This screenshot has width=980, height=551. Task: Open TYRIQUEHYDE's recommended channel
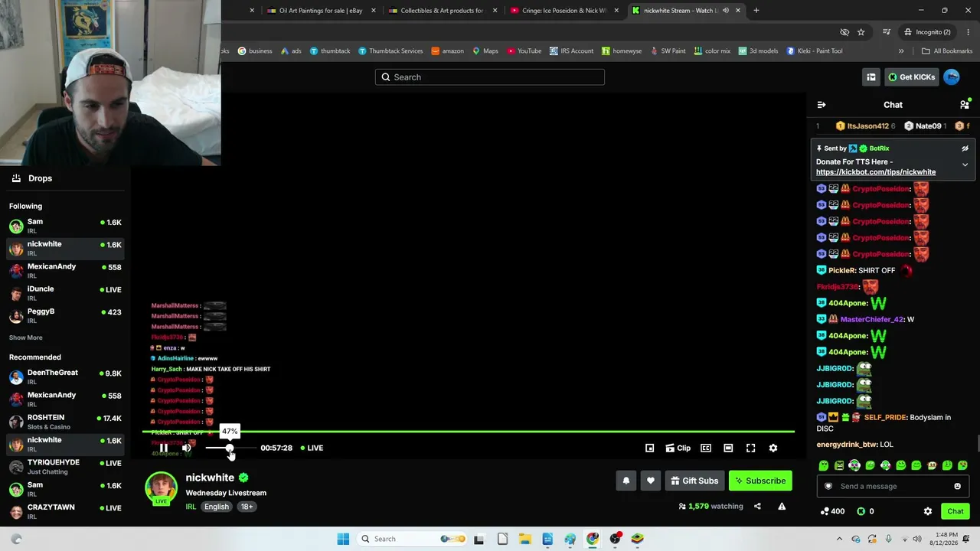point(64,467)
